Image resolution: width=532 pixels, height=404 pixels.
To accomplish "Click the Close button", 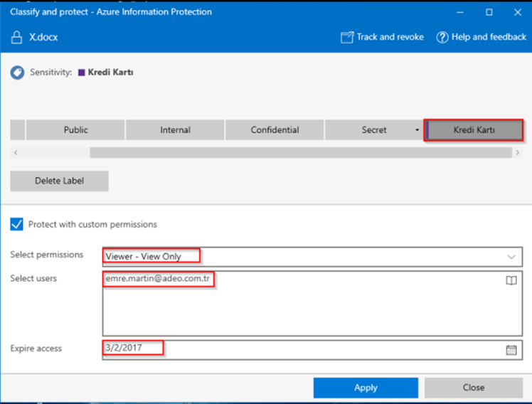I will [x=474, y=388].
